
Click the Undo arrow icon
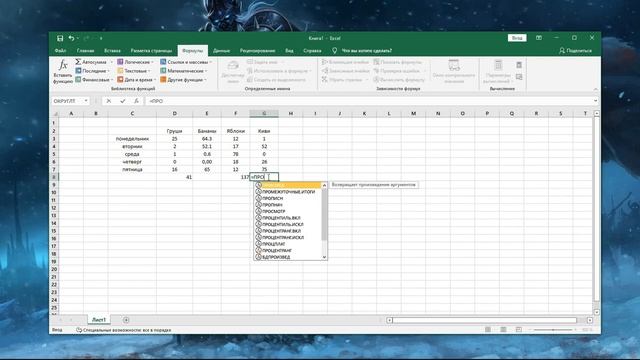pyautogui.click(x=71, y=38)
